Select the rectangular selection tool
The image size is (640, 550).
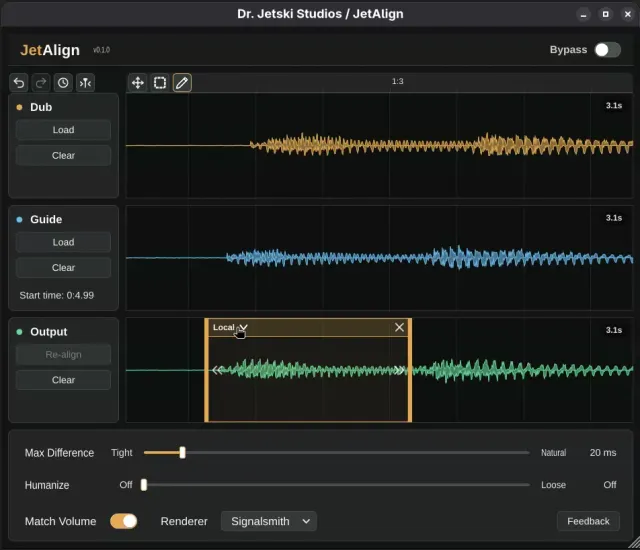160,83
